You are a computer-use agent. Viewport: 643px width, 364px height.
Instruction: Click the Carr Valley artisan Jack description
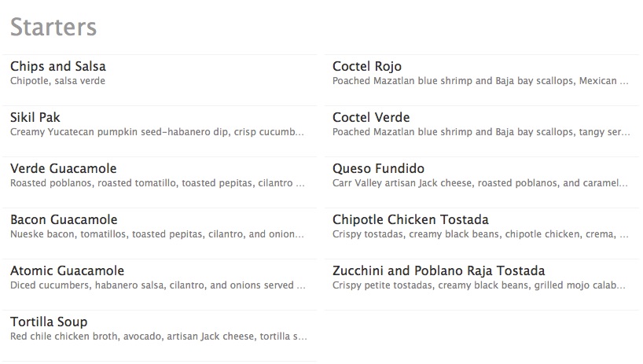479,183
